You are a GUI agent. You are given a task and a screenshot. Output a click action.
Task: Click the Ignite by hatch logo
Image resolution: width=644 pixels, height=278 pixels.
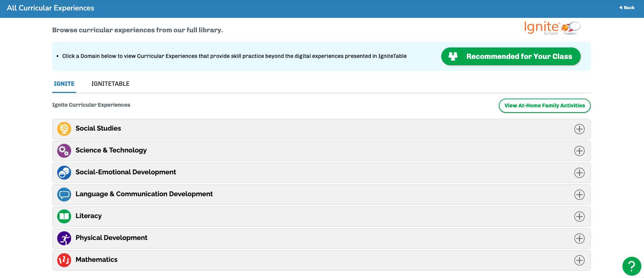[552, 28]
